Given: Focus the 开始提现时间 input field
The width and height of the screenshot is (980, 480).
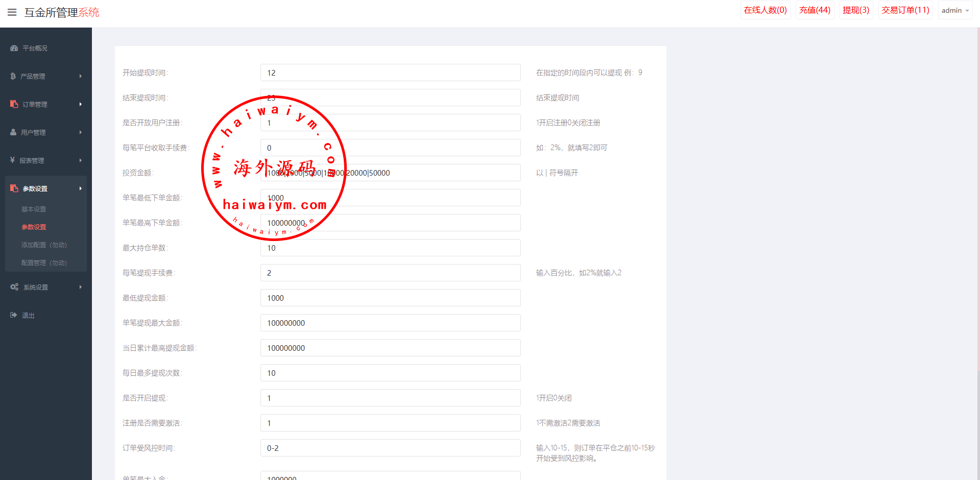Looking at the screenshot, I should pos(390,73).
